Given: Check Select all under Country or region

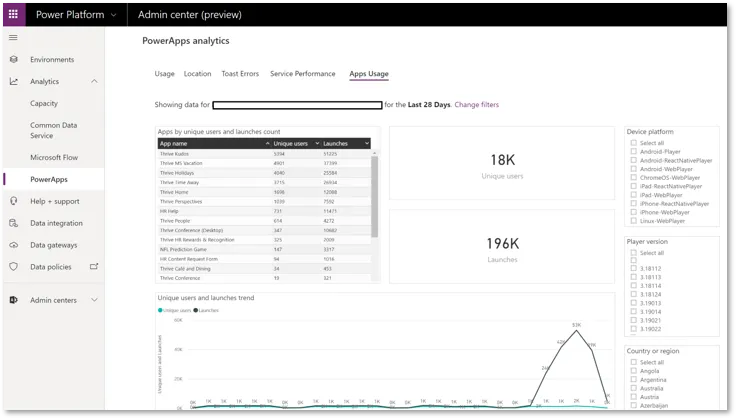Looking at the screenshot, I should pos(634,362).
